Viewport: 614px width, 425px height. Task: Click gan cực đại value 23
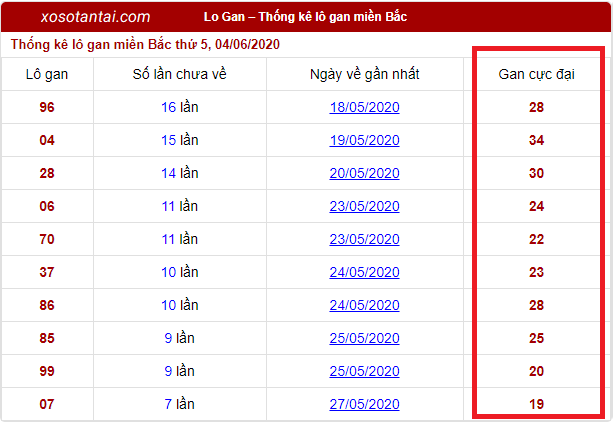tap(536, 272)
